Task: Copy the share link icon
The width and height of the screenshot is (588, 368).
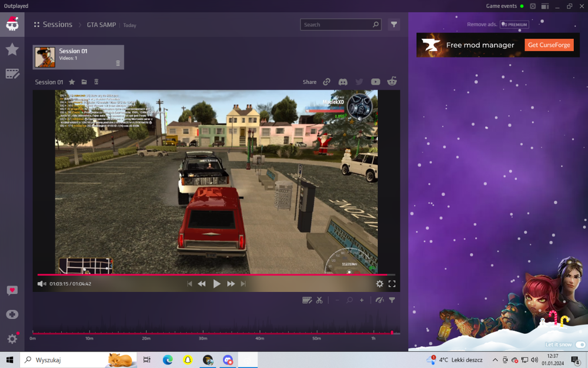Action: [326, 82]
